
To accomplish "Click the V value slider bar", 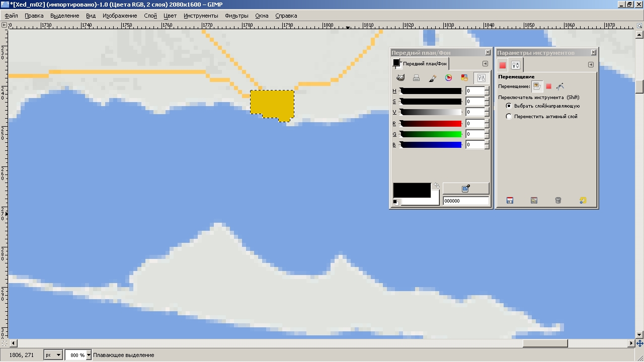I will 431,112.
